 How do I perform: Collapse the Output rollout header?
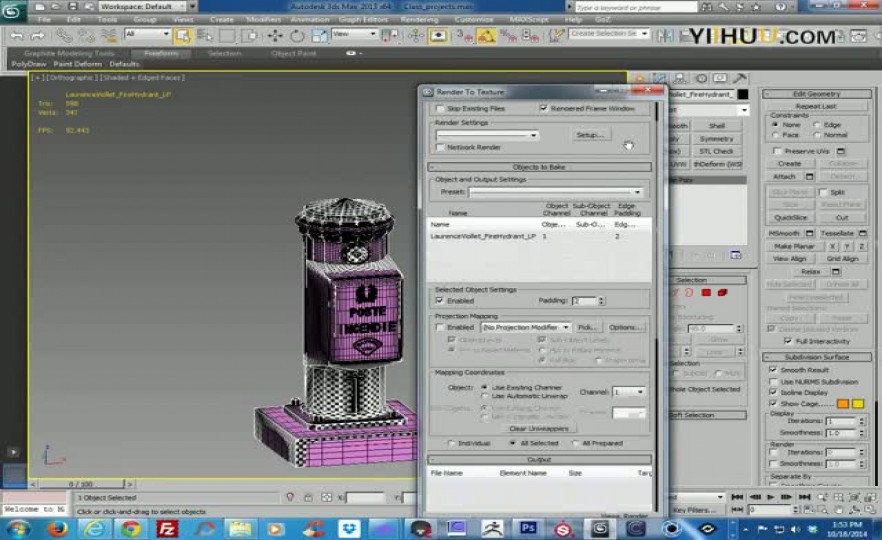[x=539, y=460]
